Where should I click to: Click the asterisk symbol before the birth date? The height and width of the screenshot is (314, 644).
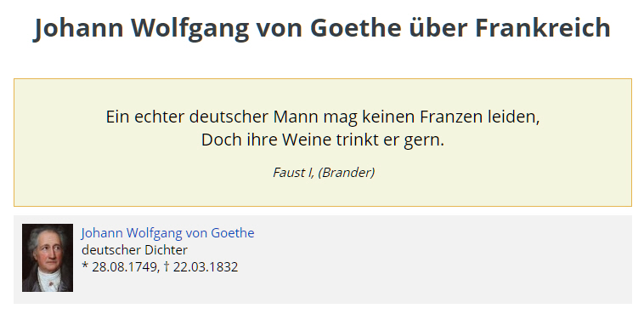pyautogui.click(x=85, y=265)
